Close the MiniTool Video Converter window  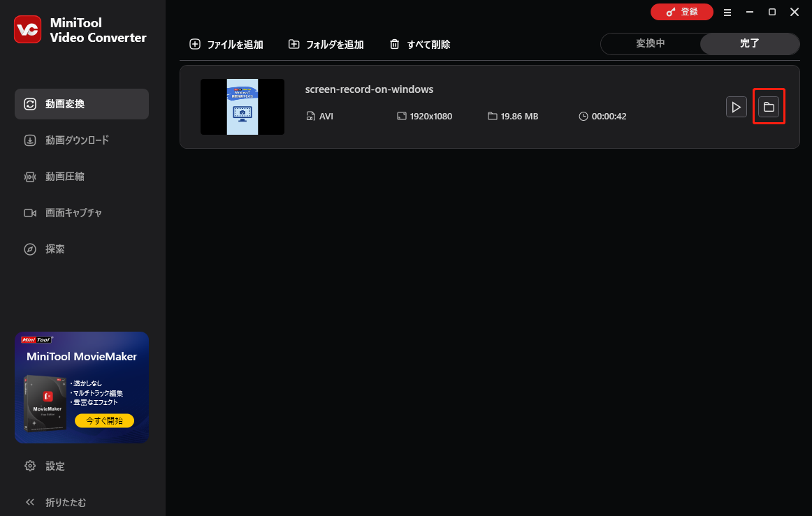pos(795,12)
